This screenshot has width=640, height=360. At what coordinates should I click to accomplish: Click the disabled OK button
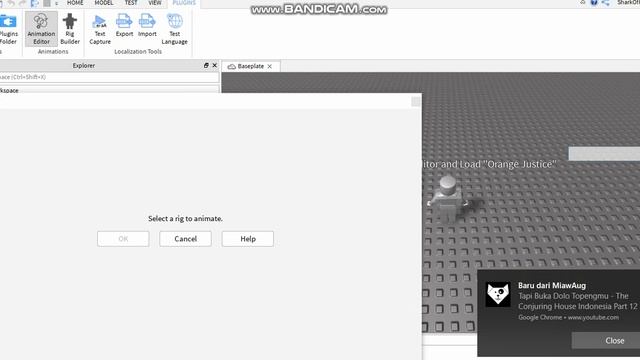pyautogui.click(x=123, y=239)
